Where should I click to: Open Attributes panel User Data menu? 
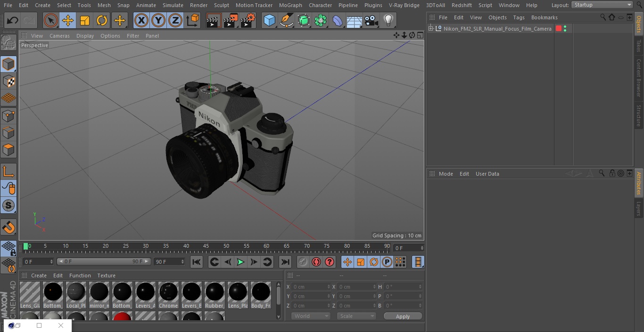[487, 174]
